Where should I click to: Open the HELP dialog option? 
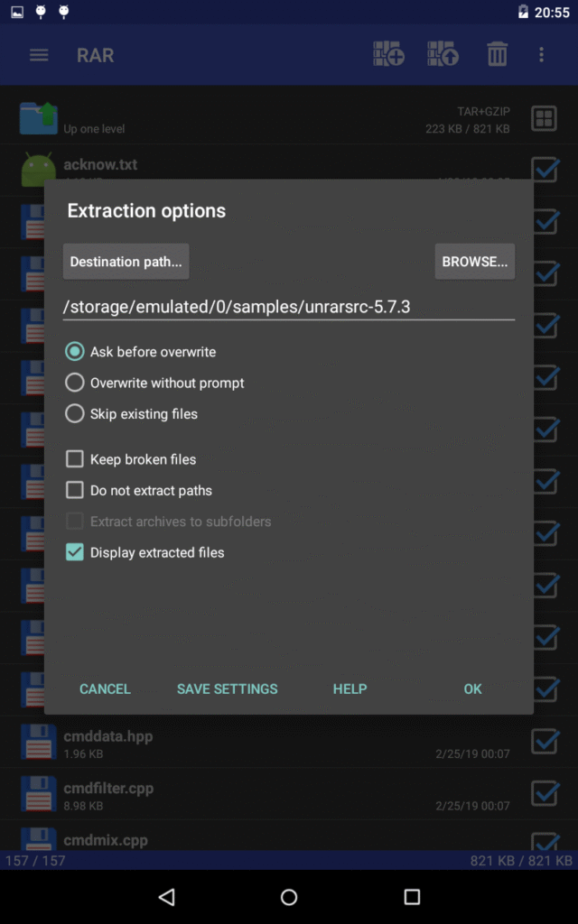350,688
